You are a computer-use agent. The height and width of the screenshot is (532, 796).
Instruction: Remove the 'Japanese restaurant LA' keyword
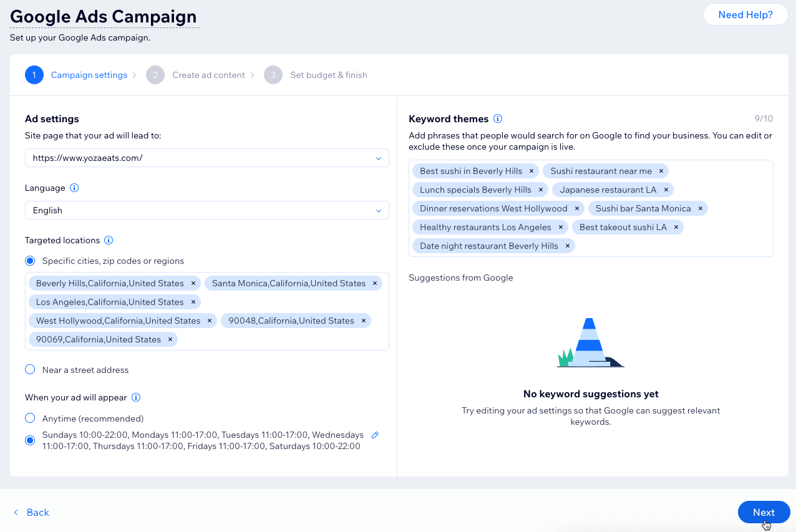tap(666, 190)
